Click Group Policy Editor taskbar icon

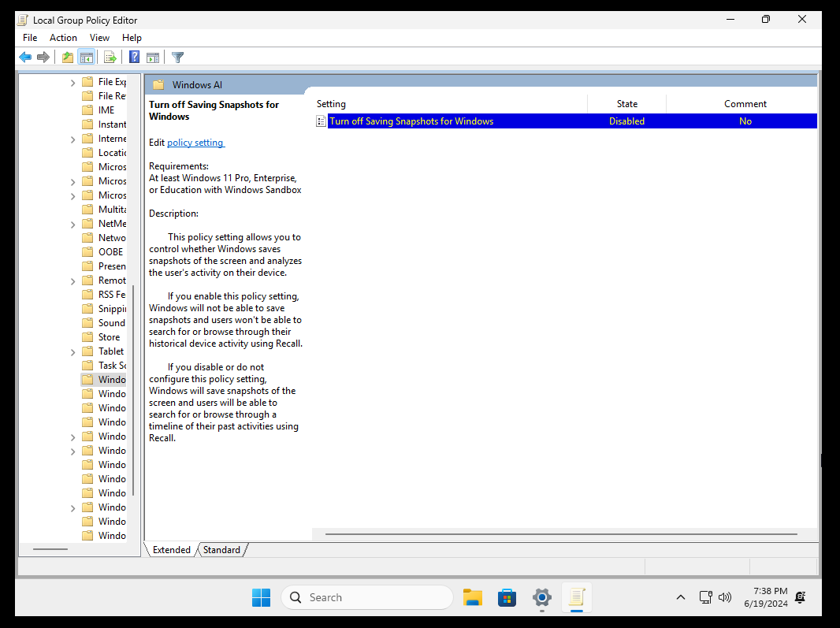(577, 597)
